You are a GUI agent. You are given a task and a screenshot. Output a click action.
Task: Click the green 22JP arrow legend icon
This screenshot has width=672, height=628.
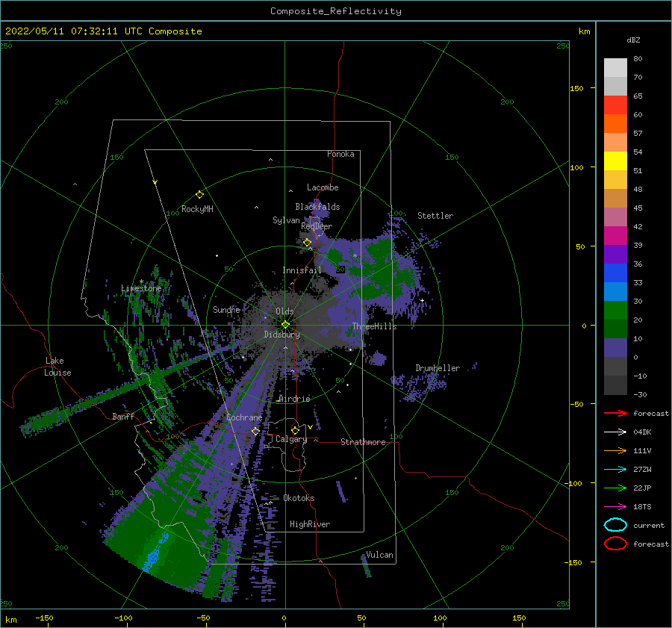coord(615,488)
